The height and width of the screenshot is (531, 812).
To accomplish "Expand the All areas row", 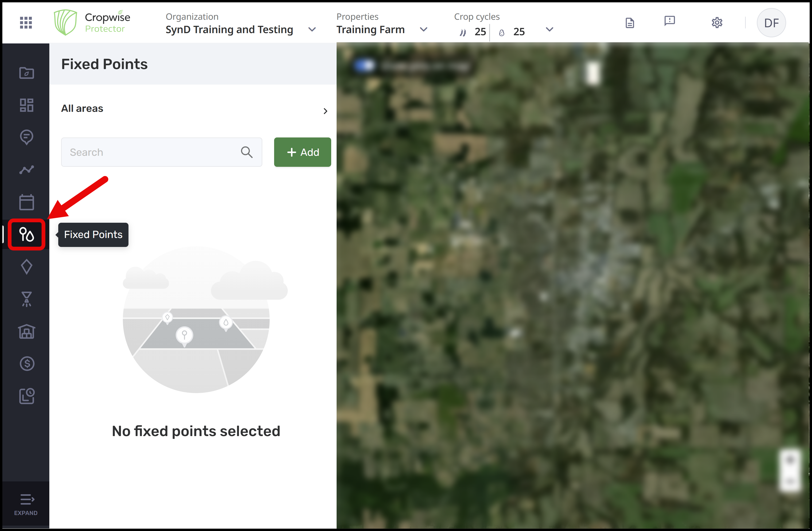I will (x=325, y=111).
